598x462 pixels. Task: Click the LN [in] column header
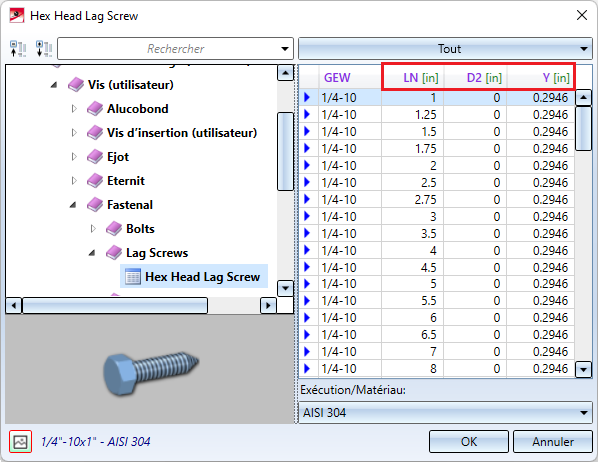pyautogui.click(x=412, y=78)
